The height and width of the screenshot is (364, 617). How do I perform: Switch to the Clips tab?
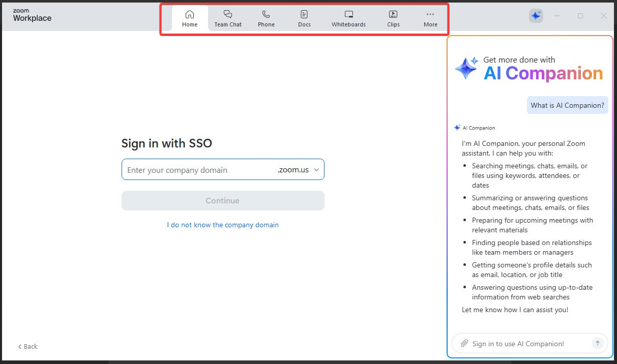click(393, 18)
